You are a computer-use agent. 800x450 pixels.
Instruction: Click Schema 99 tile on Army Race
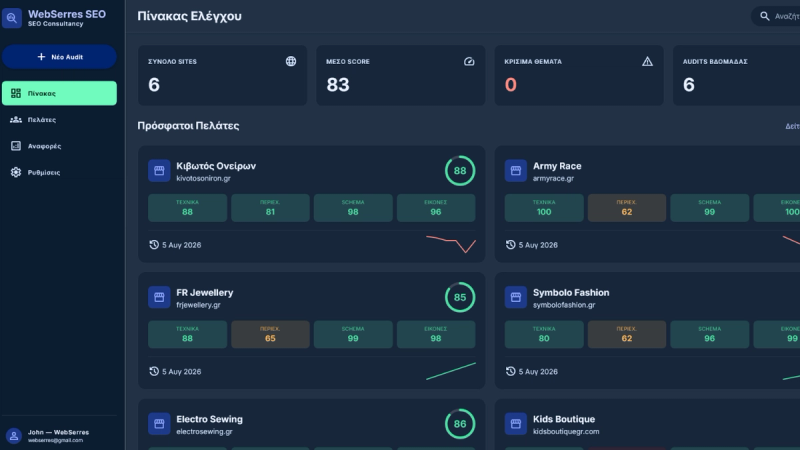click(x=710, y=208)
